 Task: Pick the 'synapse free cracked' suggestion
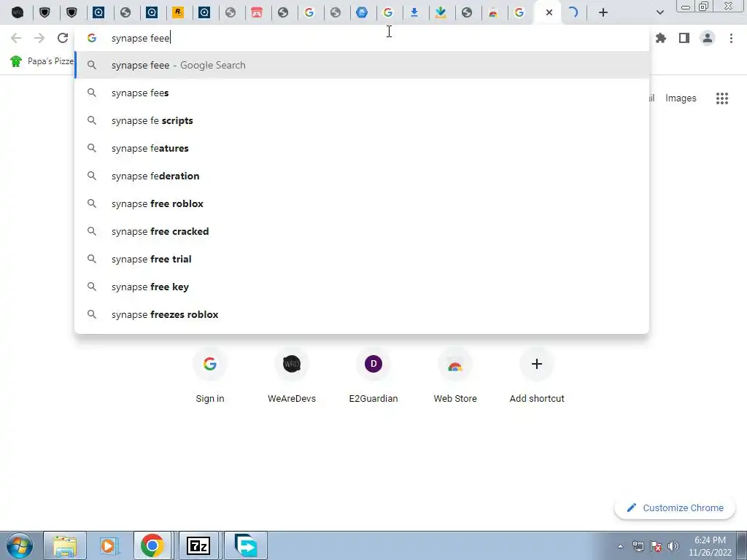362,231
